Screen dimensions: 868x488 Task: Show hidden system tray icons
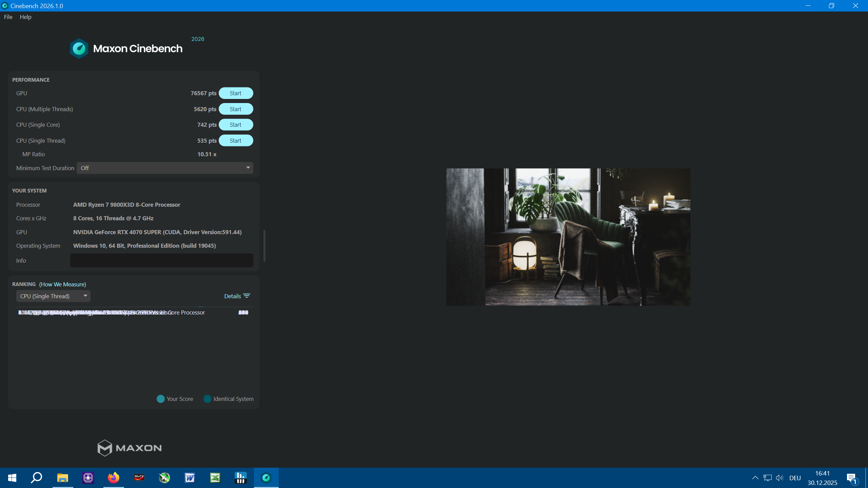pos(755,478)
